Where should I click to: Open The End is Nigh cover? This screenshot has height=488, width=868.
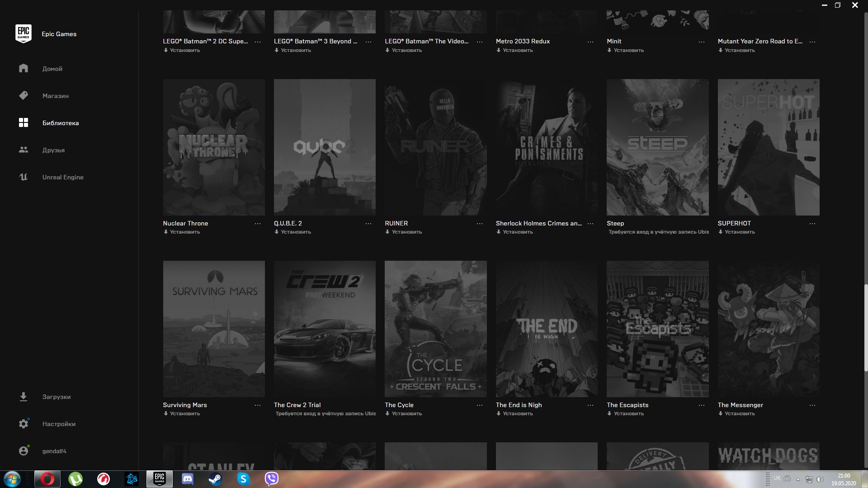click(547, 329)
